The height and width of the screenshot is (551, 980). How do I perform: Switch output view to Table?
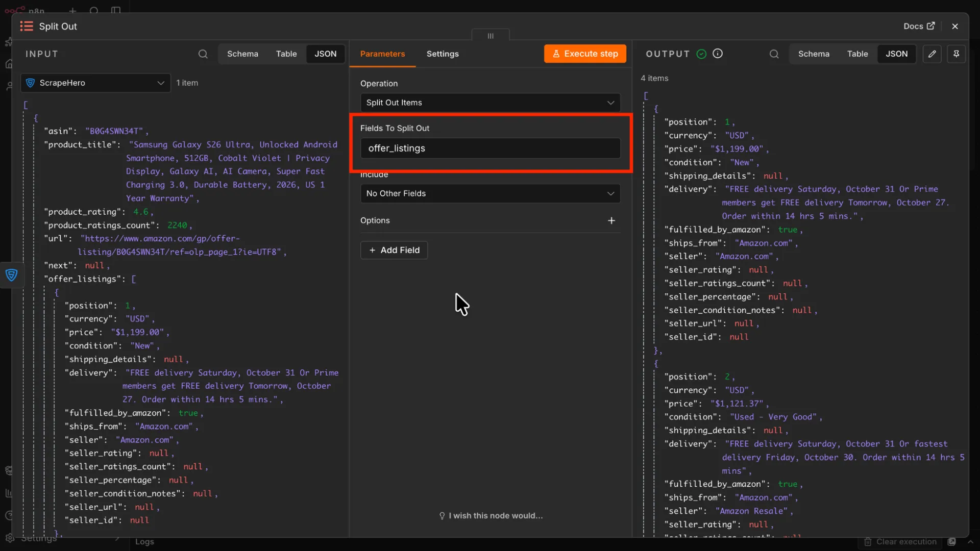(857, 54)
